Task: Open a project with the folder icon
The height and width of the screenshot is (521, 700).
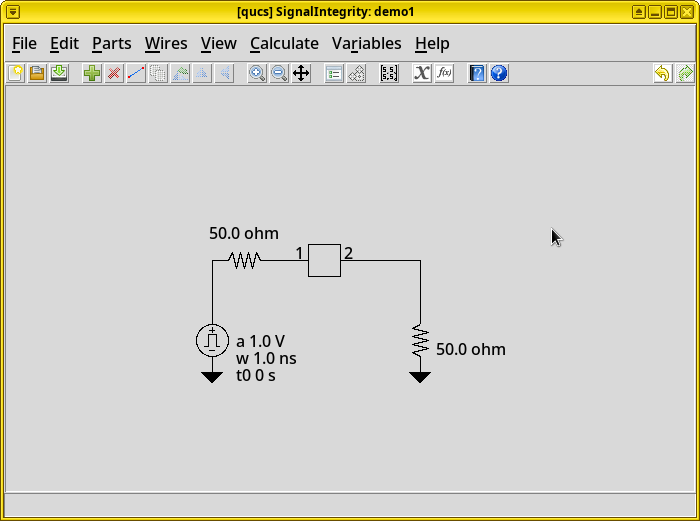Action: [x=37, y=73]
